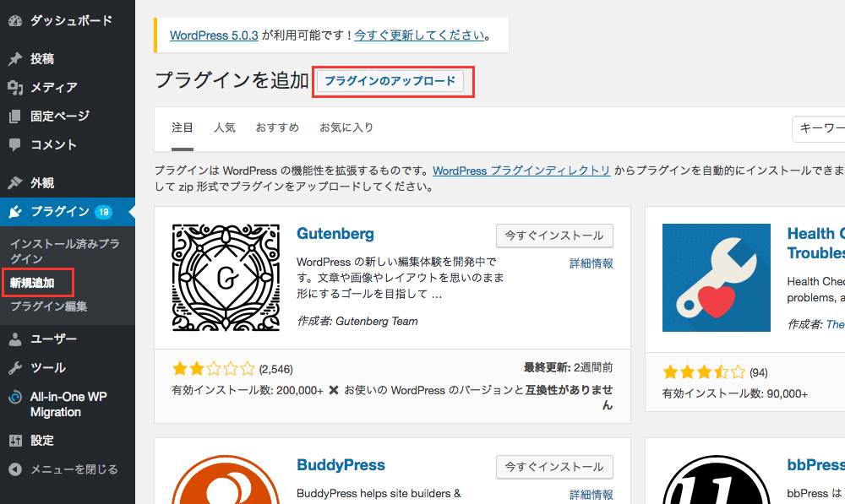The width and height of the screenshot is (845, 504).
Task: Open the ダッシュボード dashboard icon
Action: (15, 21)
